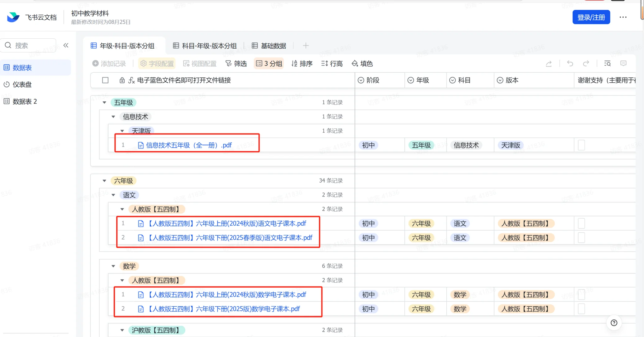Screen dimensions: 644x337
Task: Open the 行高 row height tool
Action: coord(332,64)
